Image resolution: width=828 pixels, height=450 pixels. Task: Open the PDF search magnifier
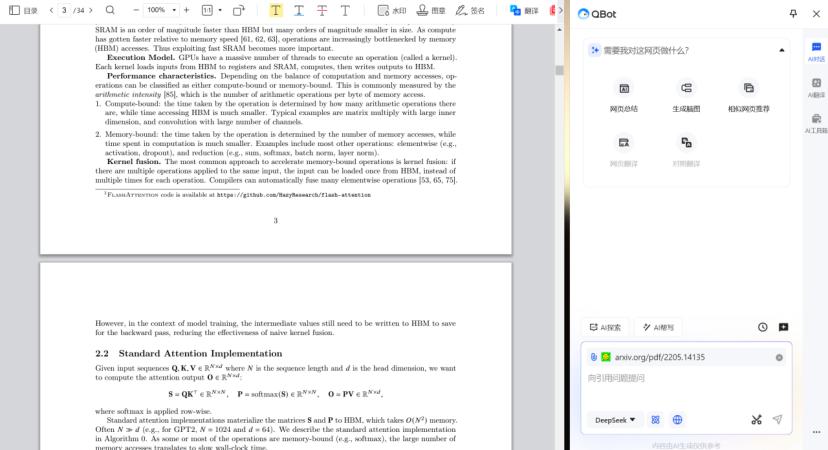[x=110, y=10]
